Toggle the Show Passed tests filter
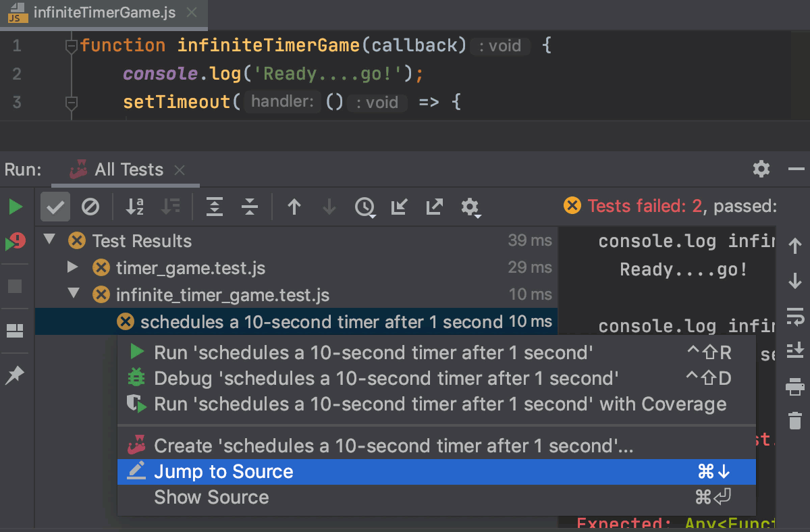 coord(55,207)
